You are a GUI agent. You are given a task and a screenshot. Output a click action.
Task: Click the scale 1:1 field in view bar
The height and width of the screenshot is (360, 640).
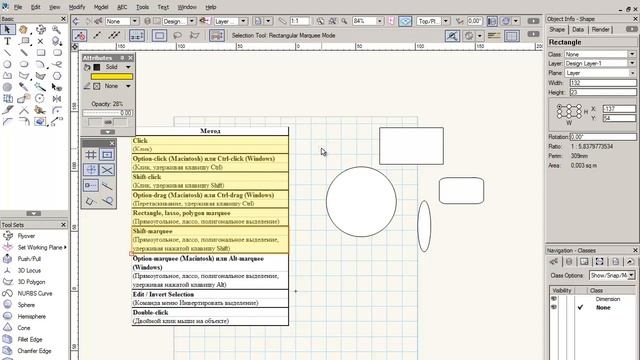(x=300, y=21)
